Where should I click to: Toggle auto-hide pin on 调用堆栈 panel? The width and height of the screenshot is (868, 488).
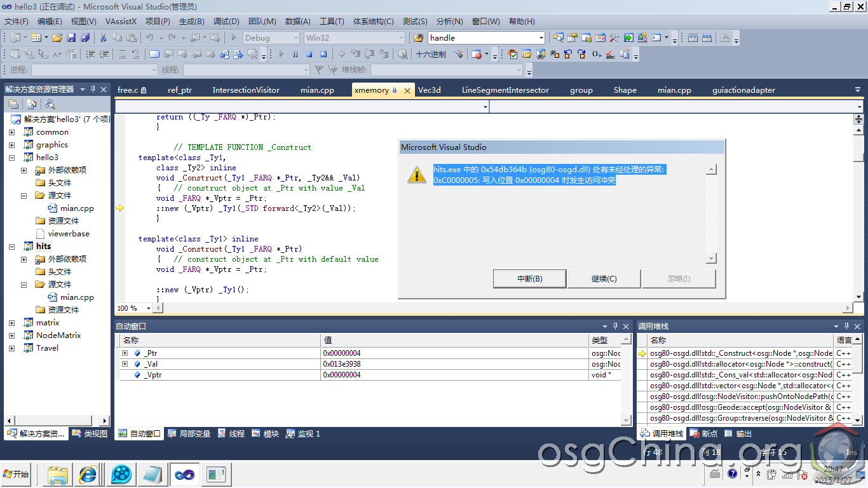846,326
